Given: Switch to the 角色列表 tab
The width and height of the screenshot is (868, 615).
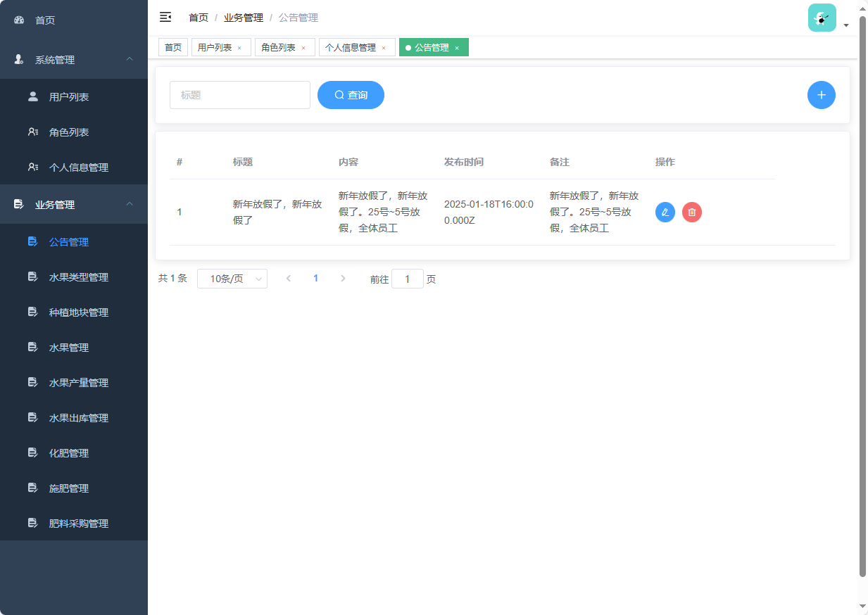Looking at the screenshot, I should (278, 47).
